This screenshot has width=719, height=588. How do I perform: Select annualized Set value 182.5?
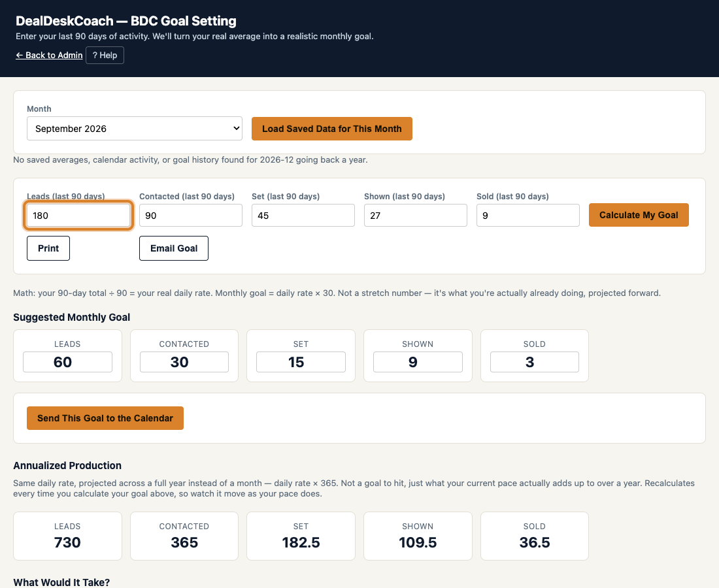coord(301,542)
